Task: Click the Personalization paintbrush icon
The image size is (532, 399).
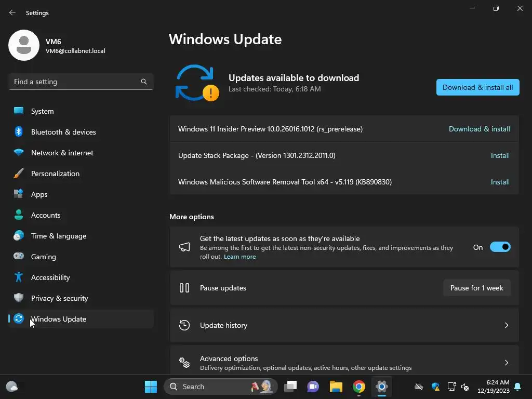Action: pyautogui.click(x=19, y=173)
